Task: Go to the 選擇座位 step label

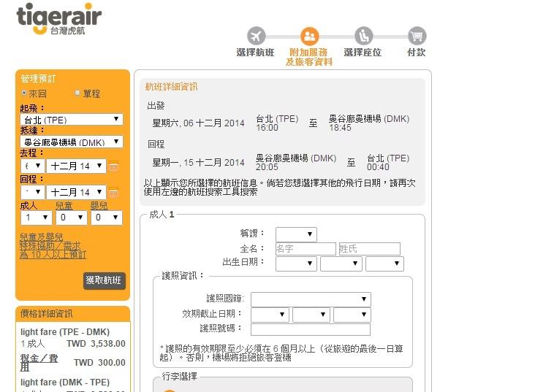Action: tap(363, 53)
